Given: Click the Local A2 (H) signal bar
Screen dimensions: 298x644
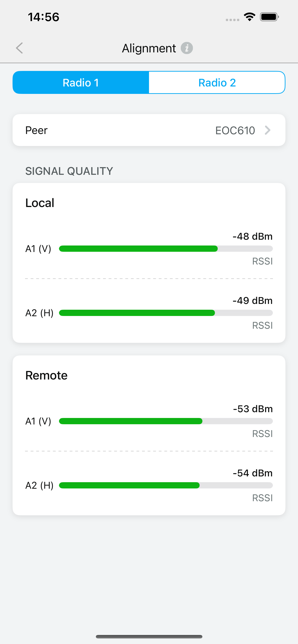Looking at the screenshot, I should (166, 313).
